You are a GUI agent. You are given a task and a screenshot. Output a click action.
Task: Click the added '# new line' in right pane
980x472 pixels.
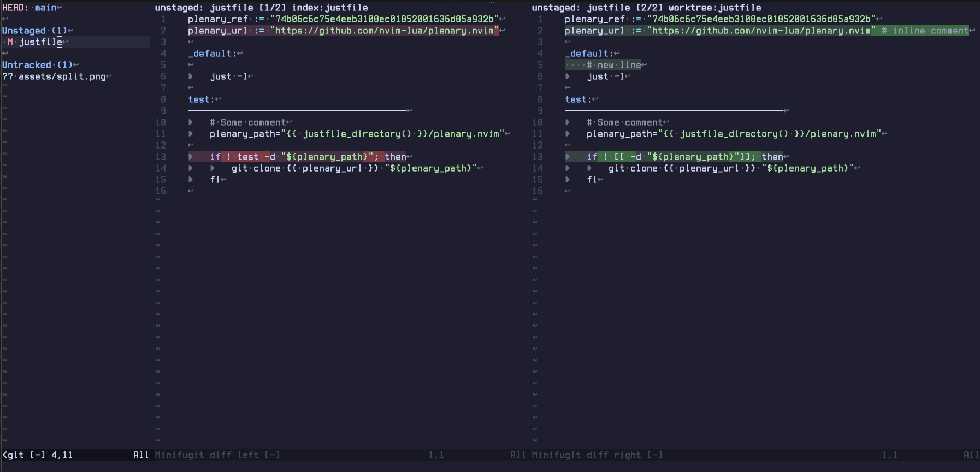click(614, 65)
